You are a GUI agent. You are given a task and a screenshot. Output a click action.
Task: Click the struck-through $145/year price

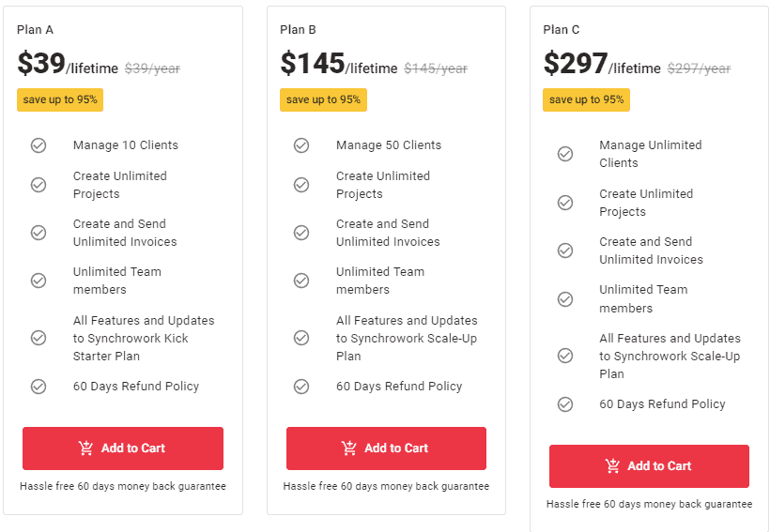pyautogui.click(x=436, y=68)
